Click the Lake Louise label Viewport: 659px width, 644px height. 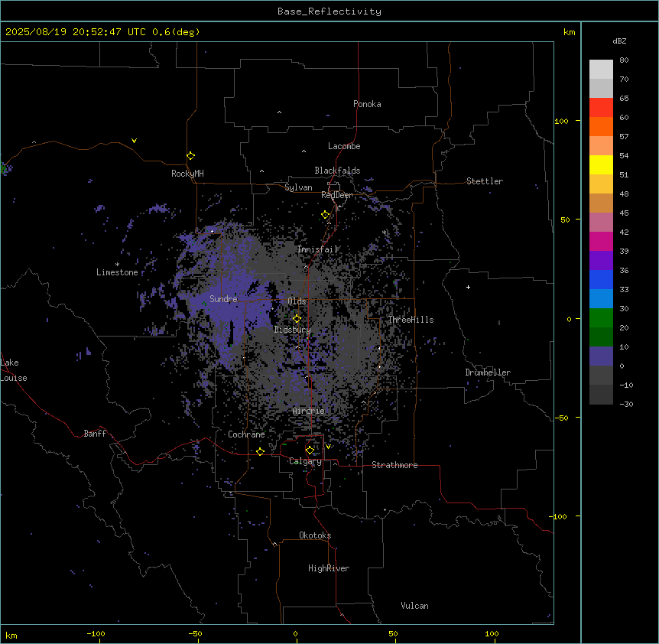point(14,370)
